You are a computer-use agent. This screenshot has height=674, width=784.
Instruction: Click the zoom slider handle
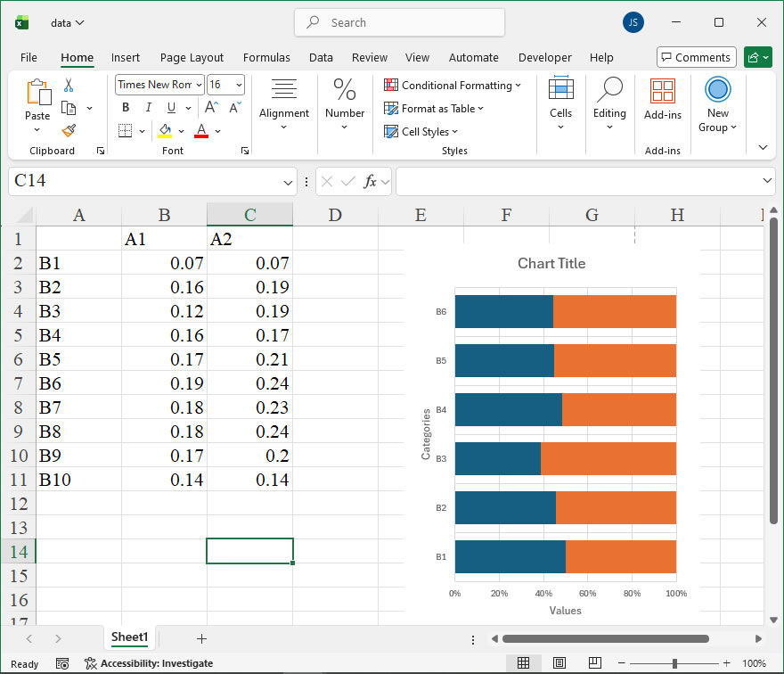(674, 663)
